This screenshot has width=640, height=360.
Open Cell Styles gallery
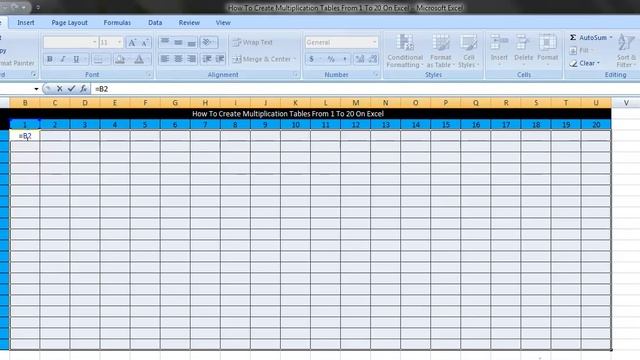click(x=469, y=51)
